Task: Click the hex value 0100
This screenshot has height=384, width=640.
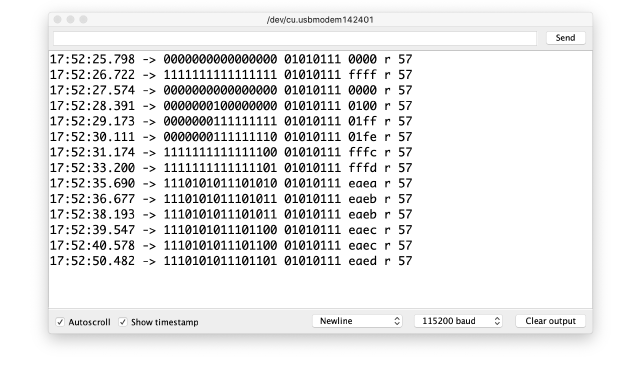Action: [362, 106]
